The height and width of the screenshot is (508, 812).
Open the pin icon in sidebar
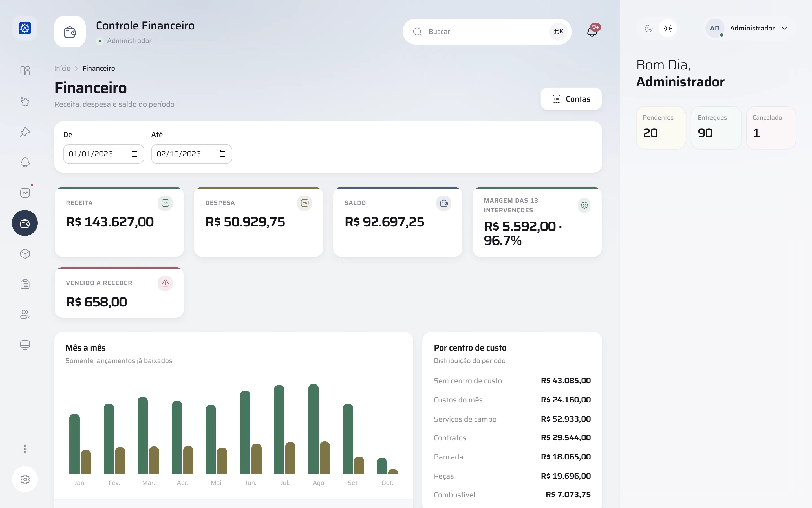(25, 132)
